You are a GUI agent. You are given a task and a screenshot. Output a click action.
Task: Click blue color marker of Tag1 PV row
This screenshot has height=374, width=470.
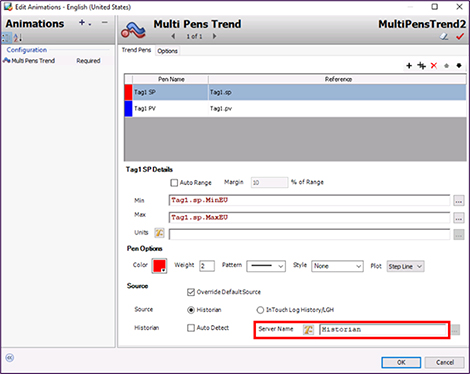(128, 109)
